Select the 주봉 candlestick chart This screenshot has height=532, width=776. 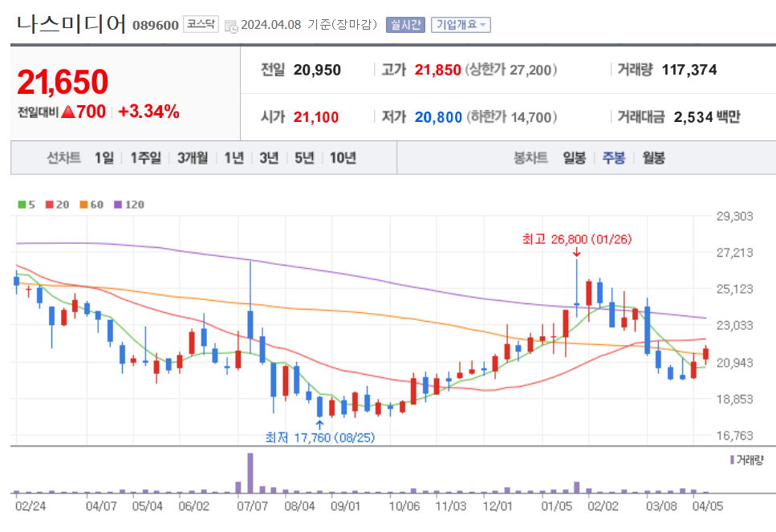pyautogui.click(x=614, y=158)
